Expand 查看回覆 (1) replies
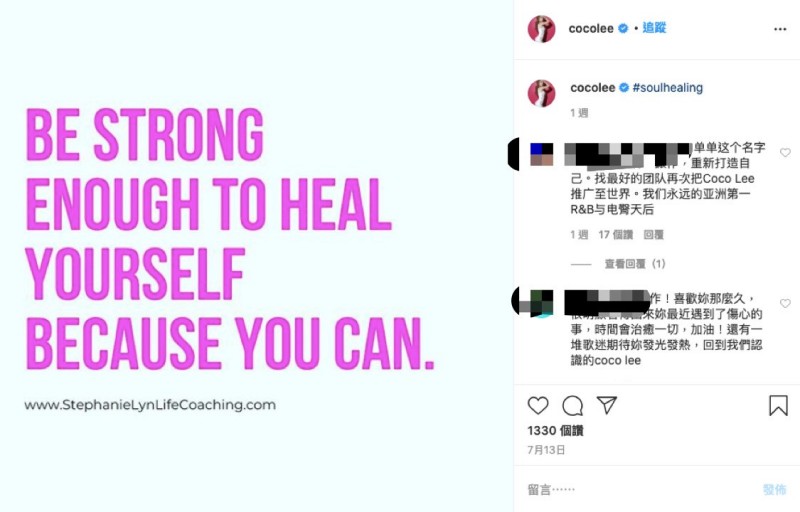This screenshot has height=512, width=800. (x=635, y=264)
